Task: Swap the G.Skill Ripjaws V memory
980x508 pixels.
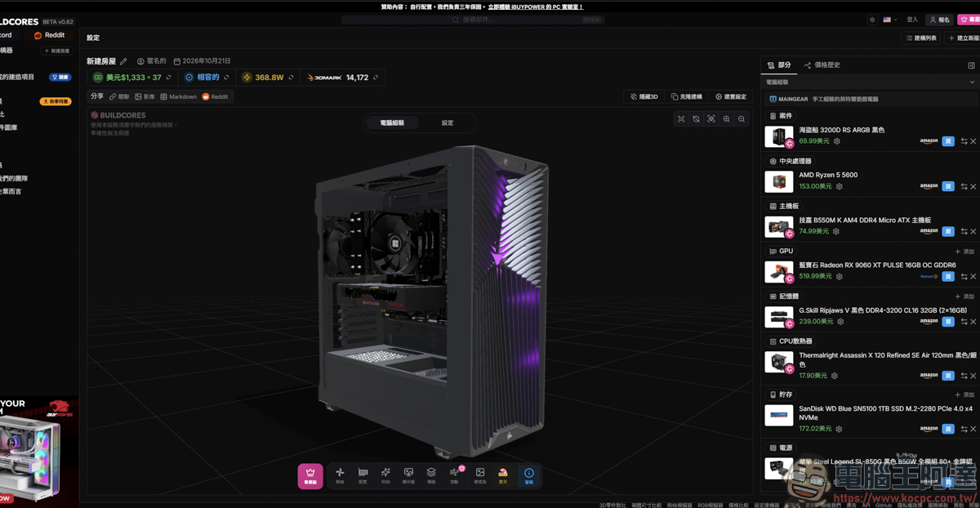Action: (x=964, y=322)
